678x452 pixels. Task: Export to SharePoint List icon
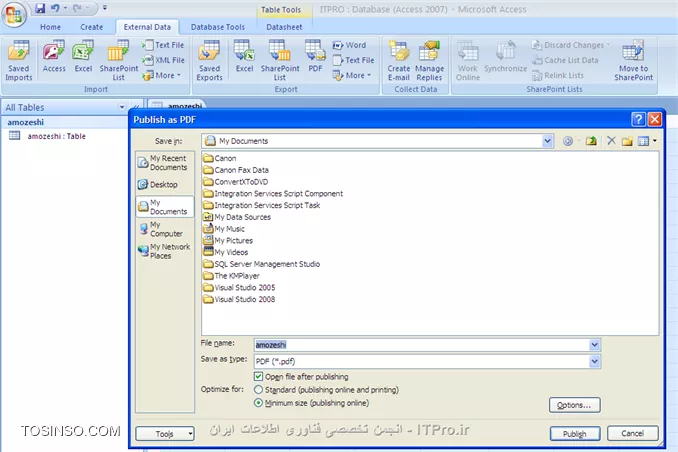tap(280, 60)
